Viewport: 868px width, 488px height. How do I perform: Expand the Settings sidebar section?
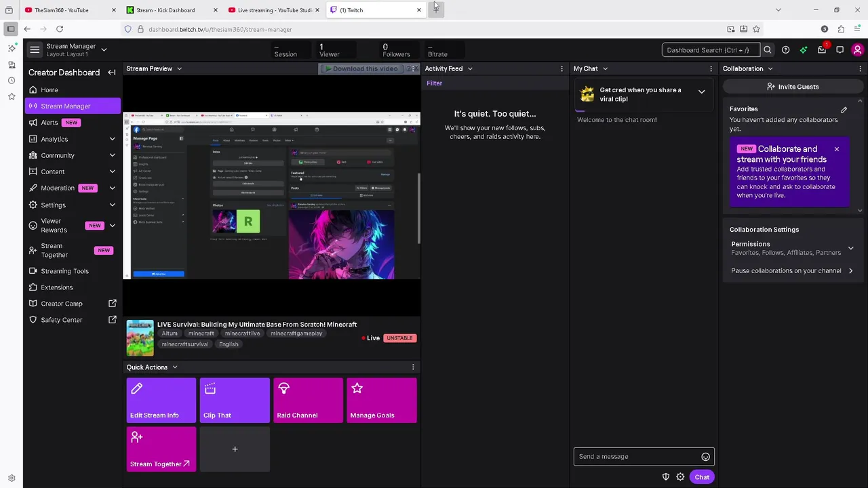coord(112,205)
